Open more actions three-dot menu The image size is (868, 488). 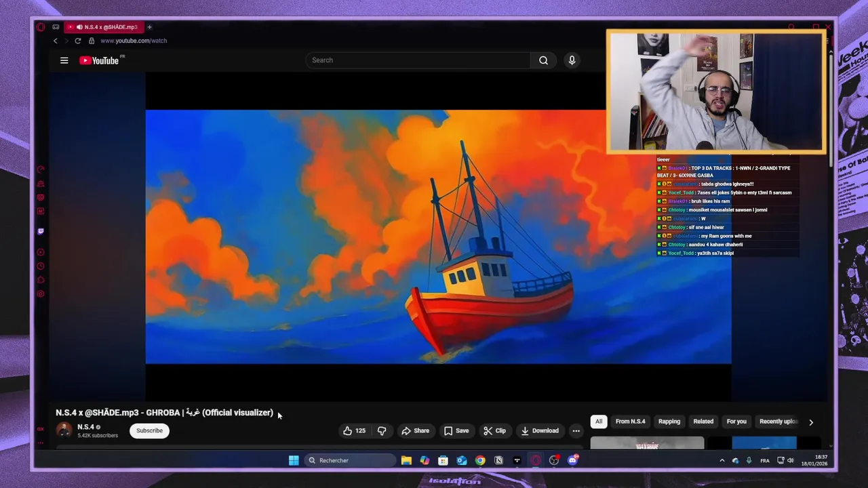pyautogui.click(x=576, y=430)
